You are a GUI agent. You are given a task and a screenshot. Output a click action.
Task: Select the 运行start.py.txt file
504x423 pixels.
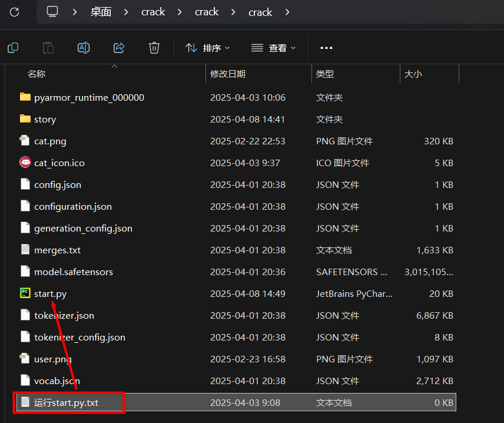click(x=67, y=402)
